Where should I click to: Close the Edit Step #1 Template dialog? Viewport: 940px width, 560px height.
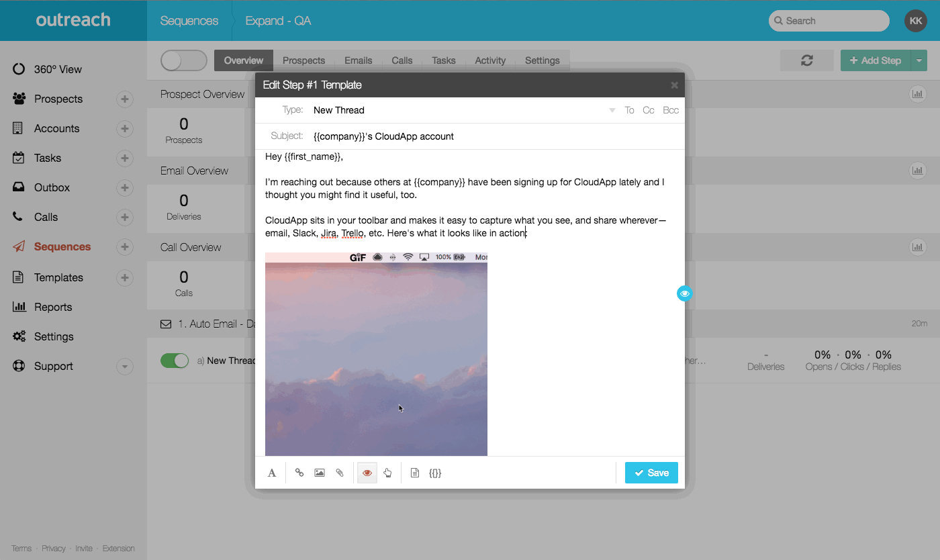coord(674,85)
